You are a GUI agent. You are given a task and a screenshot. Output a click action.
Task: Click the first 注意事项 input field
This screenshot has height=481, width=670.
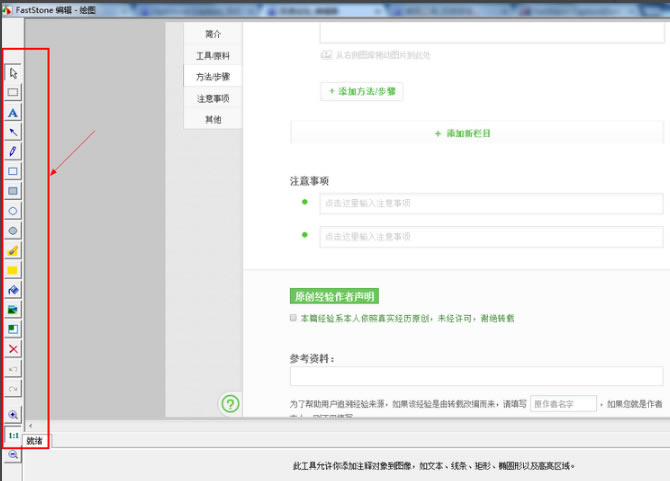(491, 203)
